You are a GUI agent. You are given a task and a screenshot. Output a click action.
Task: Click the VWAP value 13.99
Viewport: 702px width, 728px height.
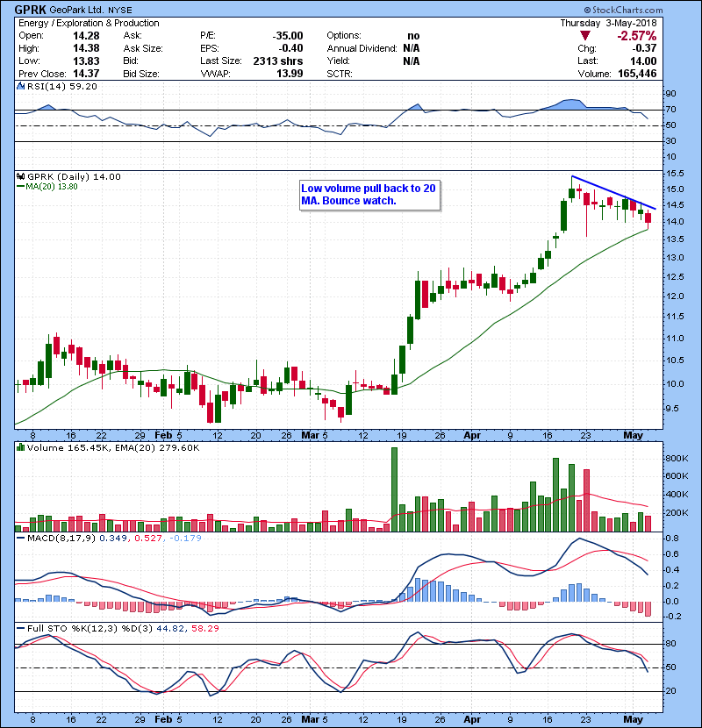290,74
